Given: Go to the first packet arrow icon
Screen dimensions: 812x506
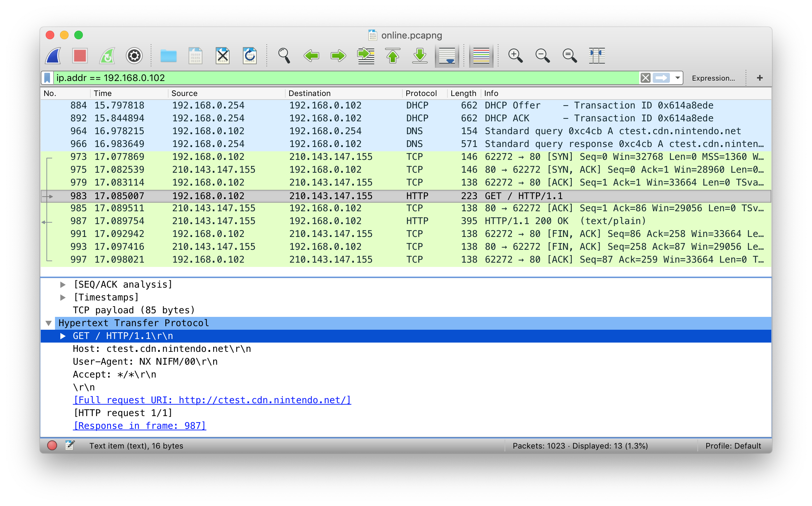Looking at the screenshot, I should pyautogui.click(x=393, y=56).
